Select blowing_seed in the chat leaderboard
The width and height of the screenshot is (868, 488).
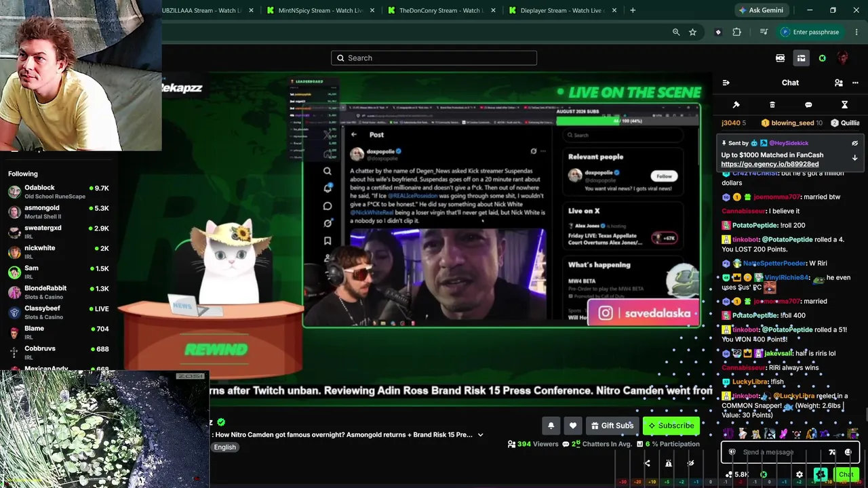click(x=792, y=123)
